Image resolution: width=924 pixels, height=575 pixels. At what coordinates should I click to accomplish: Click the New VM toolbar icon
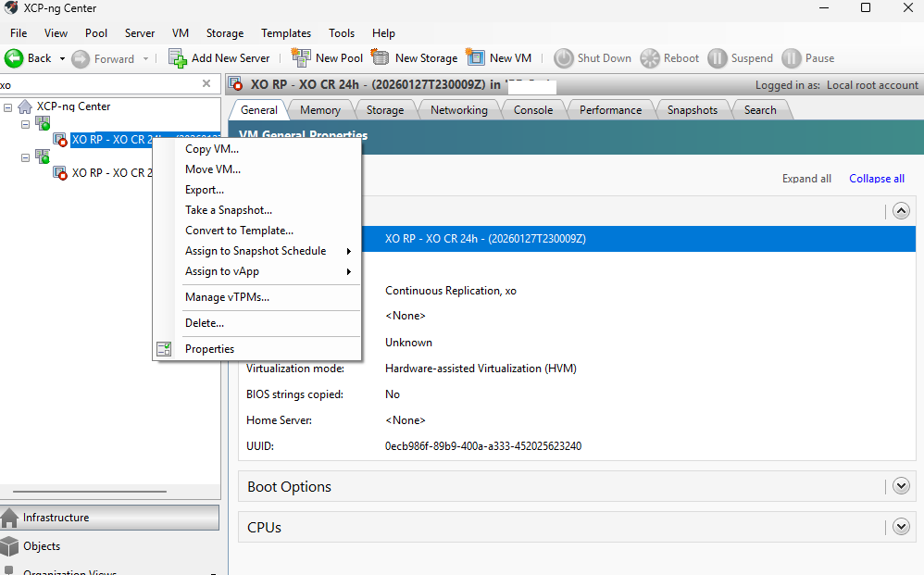[476, 58]
